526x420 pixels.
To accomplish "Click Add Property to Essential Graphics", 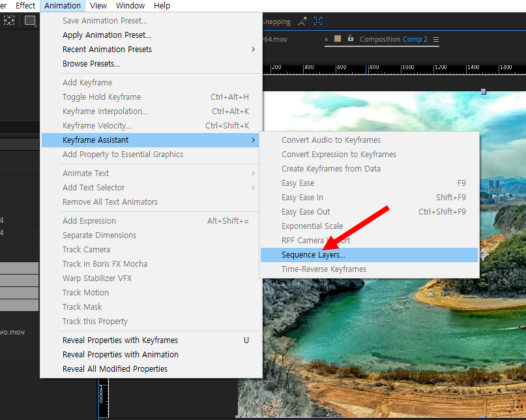I will (x=151, y=155).
